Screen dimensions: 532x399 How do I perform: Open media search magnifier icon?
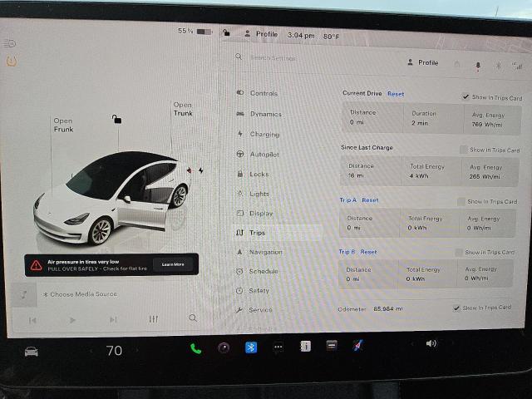coord(193,318)
